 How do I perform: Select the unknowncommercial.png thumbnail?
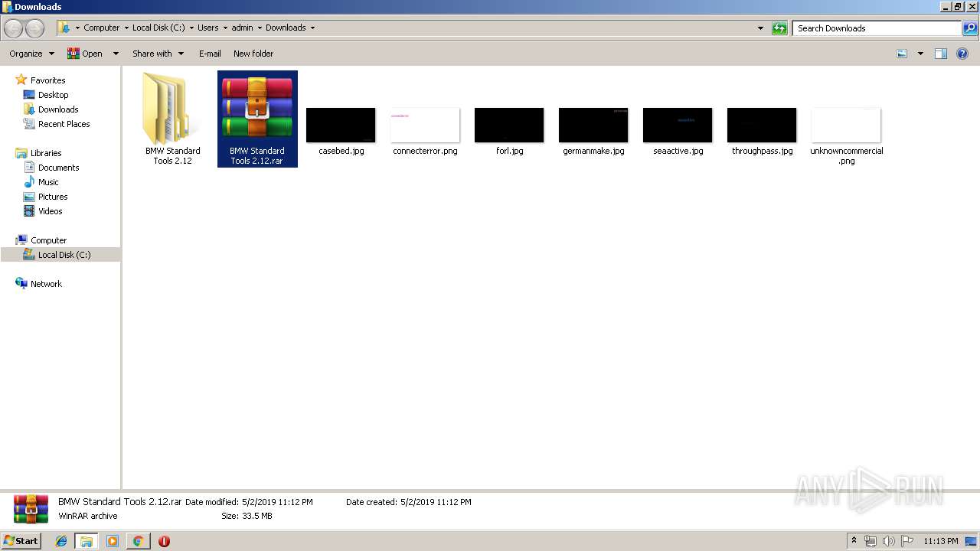[846, 125]
